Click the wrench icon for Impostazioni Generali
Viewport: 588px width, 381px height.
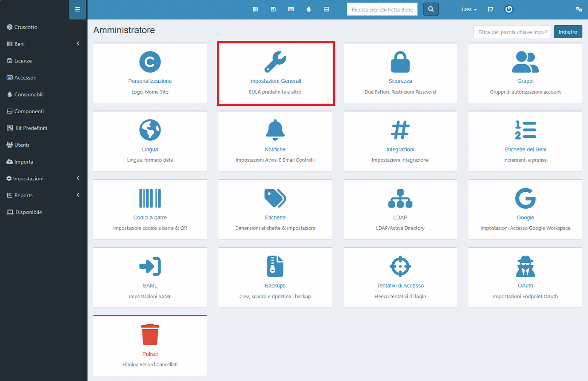[x=275, y=62]
